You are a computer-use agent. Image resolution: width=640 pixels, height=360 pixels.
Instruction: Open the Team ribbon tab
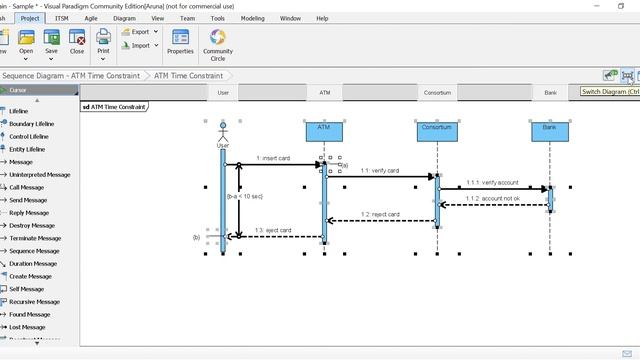pyautogui.click(x=187, y=18)
